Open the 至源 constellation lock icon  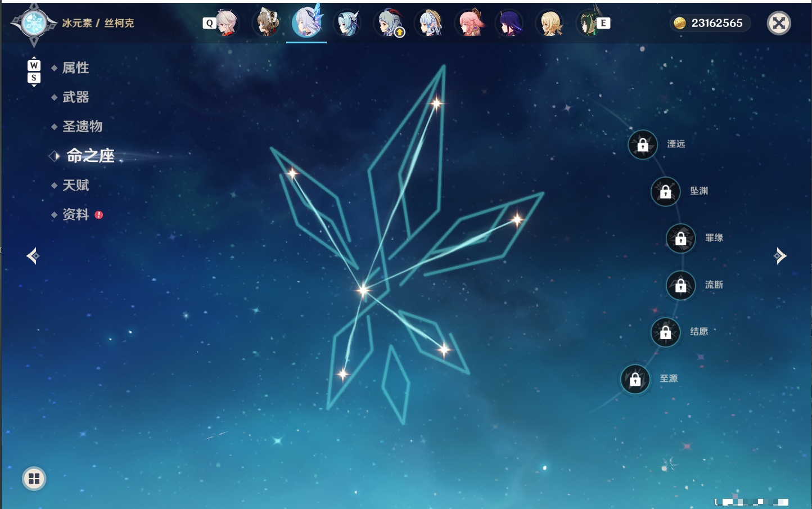(635, 379)
